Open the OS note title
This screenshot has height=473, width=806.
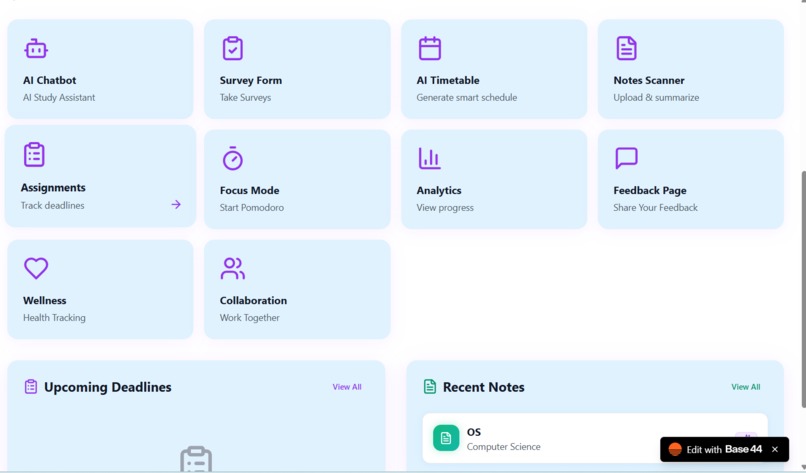(473, 432)
